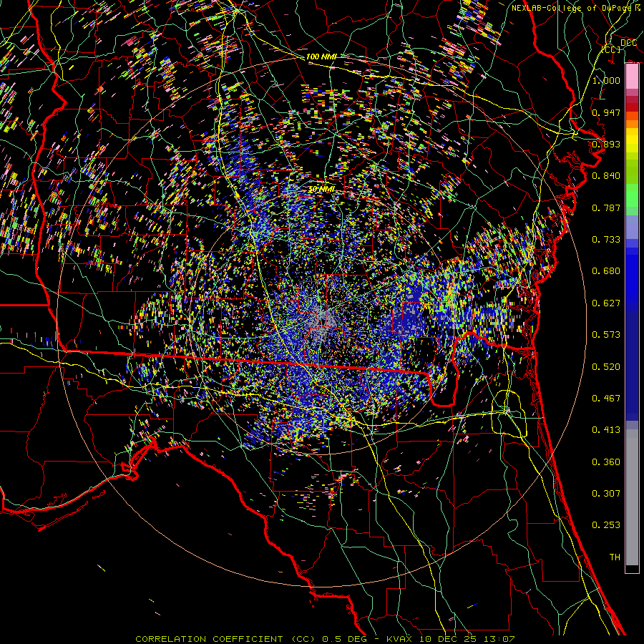Select the 0.787 scale value
Screen dimensions: 644x644
click(606, 208)
